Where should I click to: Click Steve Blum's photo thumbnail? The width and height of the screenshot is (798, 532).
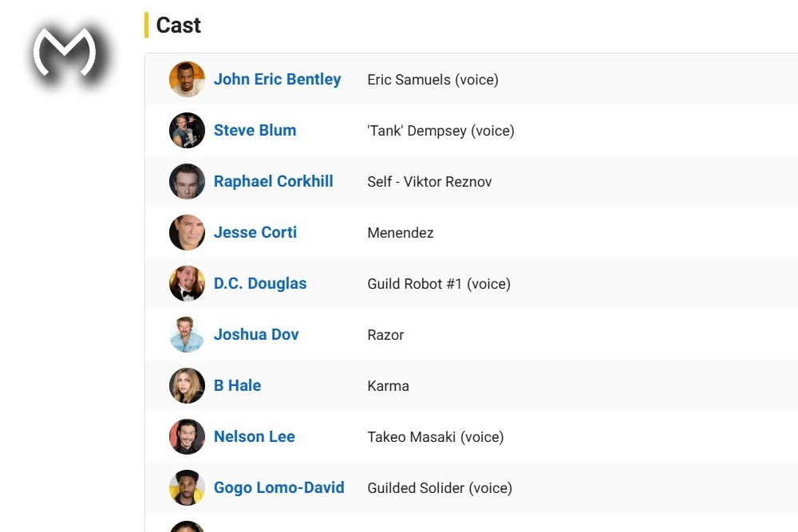[x=186, y=130]
